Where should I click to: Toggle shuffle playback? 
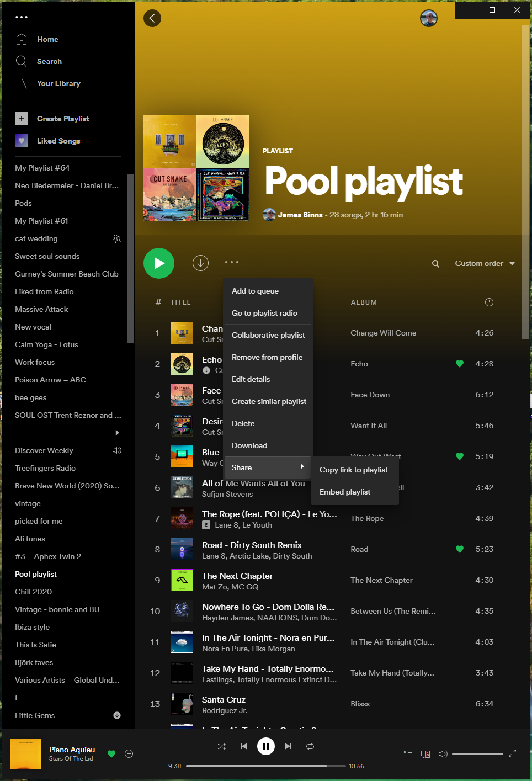[222, 746]
